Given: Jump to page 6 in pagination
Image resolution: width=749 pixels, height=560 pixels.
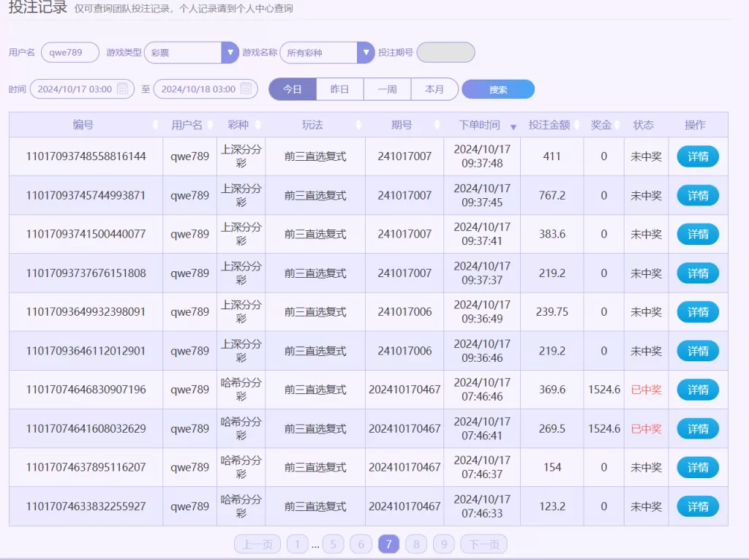Looking at the screenshot, I should pos(361,544).
